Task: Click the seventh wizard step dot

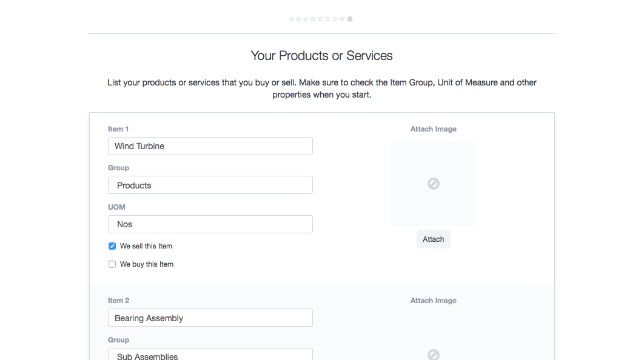Action: coord(335,19)
